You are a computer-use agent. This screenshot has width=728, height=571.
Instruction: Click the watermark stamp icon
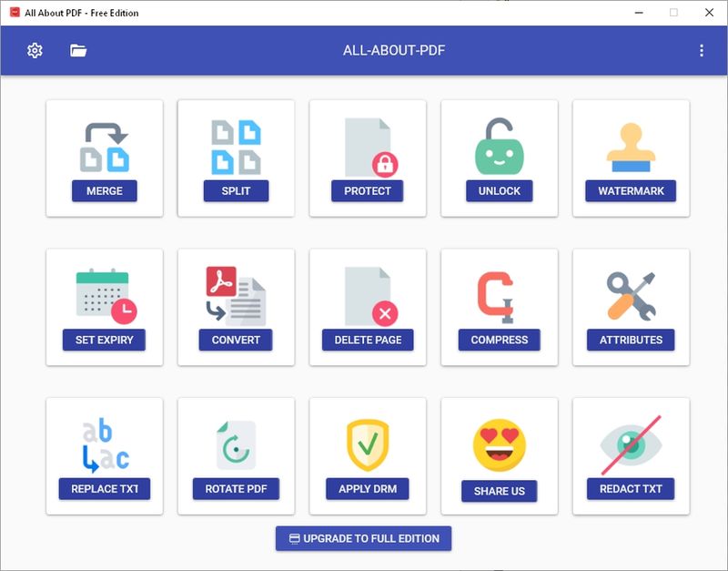click(631, 148)
